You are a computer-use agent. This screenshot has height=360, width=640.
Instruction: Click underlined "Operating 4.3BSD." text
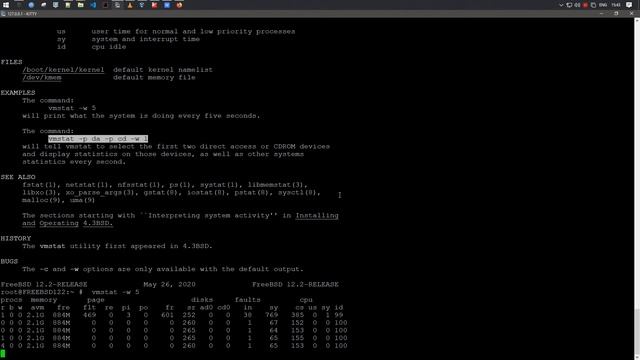coord(76,223)
